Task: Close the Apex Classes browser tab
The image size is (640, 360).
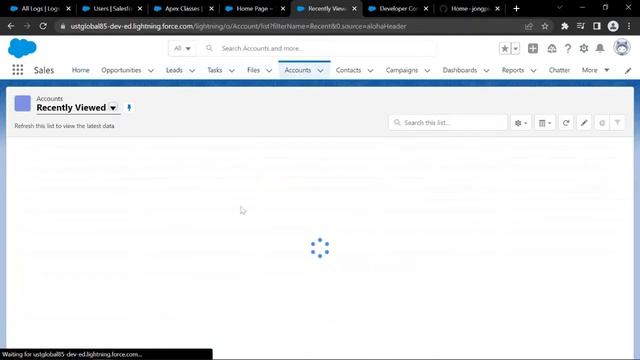Action: click(x=211, y=9)
